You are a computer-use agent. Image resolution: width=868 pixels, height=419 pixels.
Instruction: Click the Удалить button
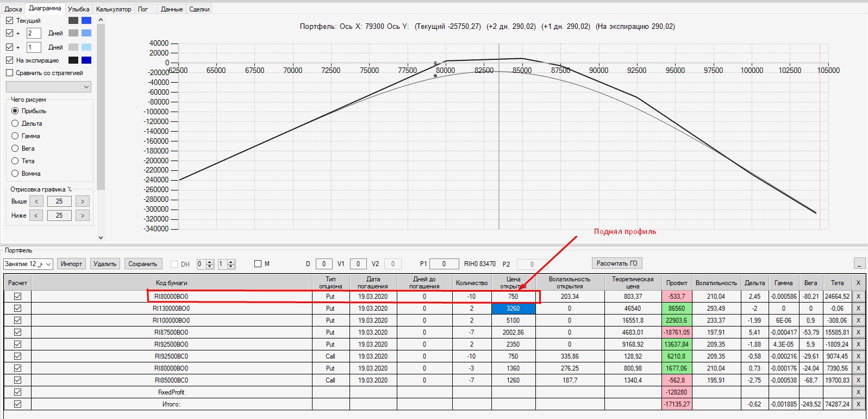click(x=105, y=264)
